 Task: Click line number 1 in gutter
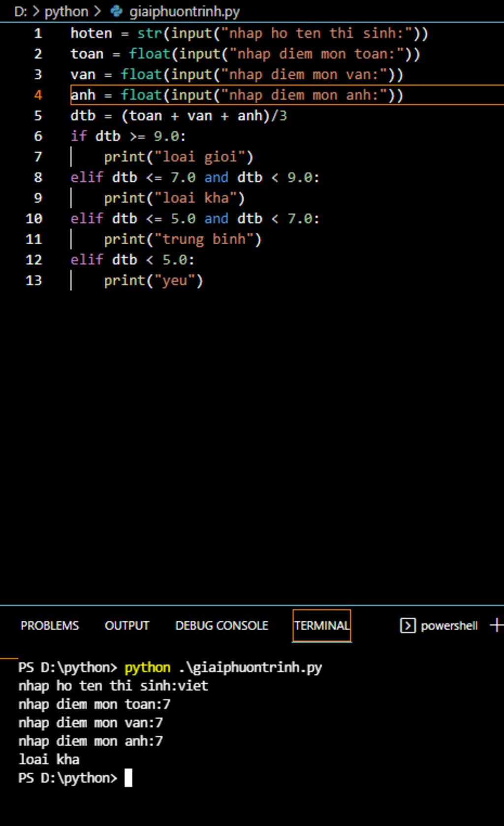click(x=38, y=33)
